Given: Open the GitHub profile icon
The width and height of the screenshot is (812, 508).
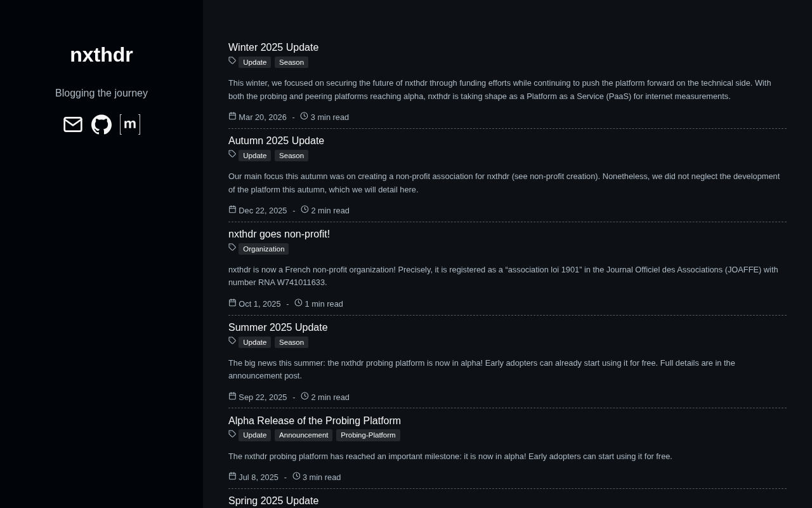Looking at the screenshot, I should (101, 124).
